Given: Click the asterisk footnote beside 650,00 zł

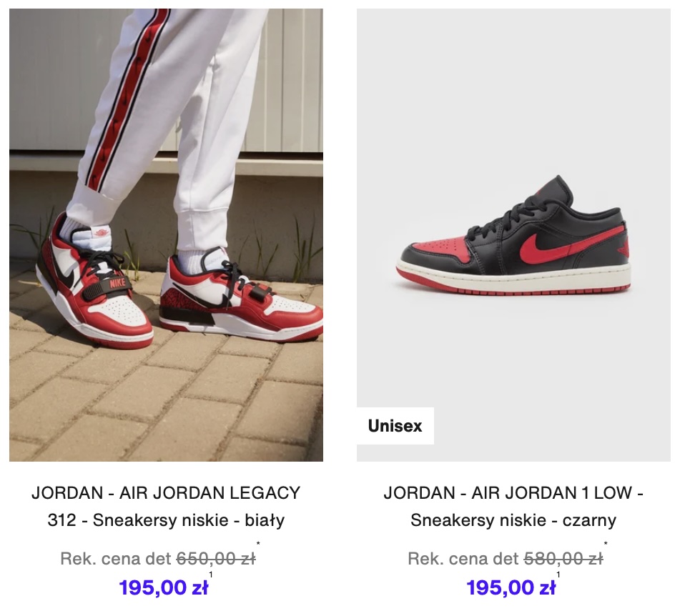Looking at the screenshot, I should click(258, 544).
